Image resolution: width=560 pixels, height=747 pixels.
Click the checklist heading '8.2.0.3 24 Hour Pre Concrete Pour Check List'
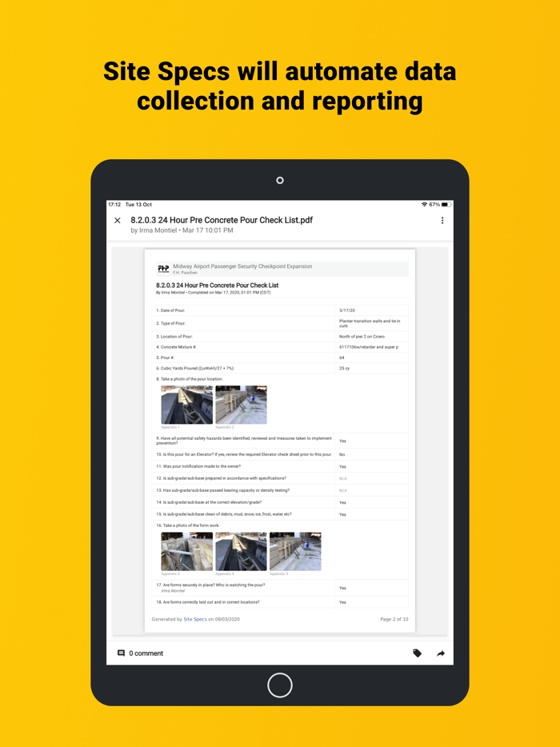pyautogui.click(x=218, y=286)
